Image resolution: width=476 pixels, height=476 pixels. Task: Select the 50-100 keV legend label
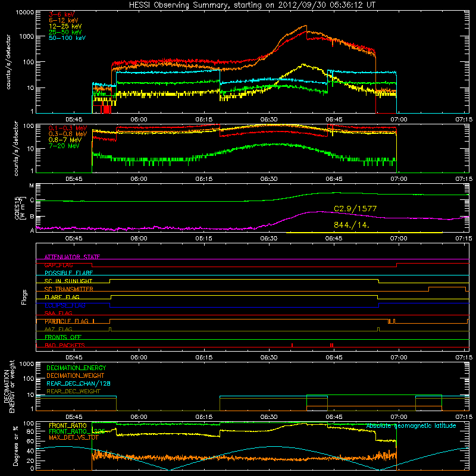click(x=67, y=38)
